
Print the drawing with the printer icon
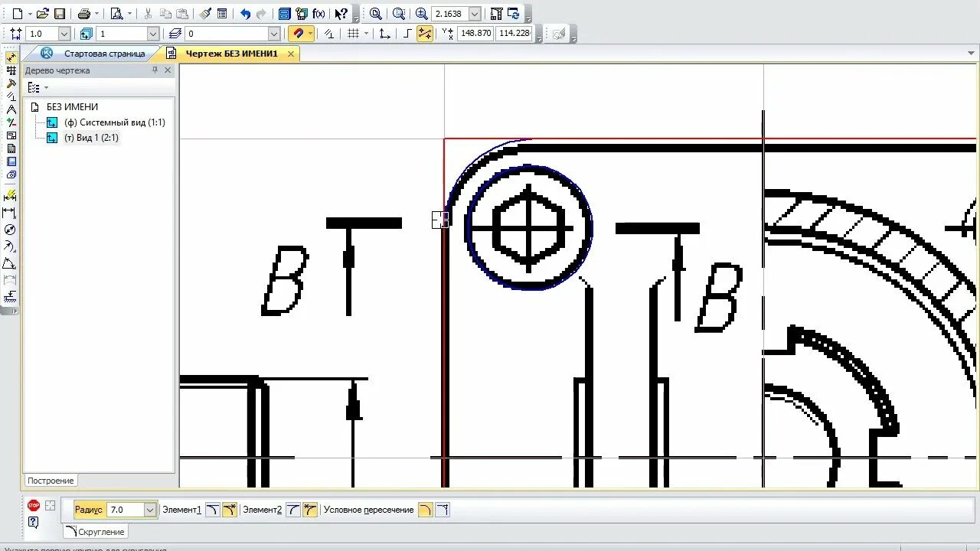[x=84, y=14]
